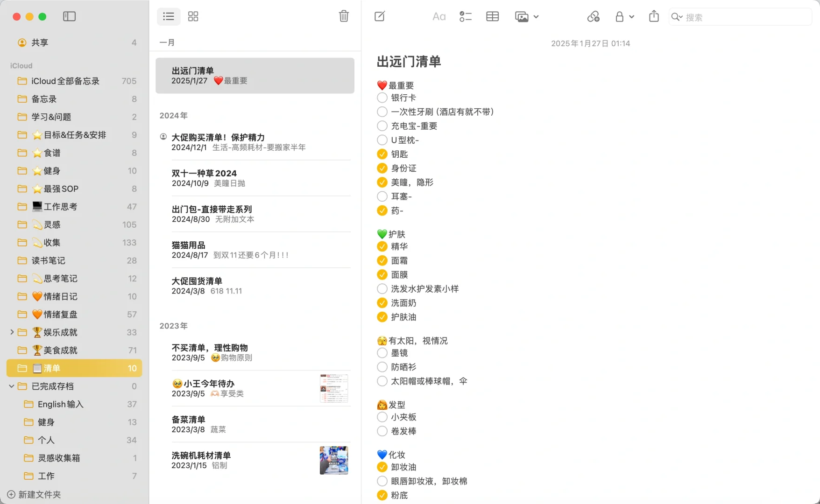Expand the 娱乐成就 folder
Image resolution: width=820 pixels, height=504 pixels.
click(12, 332)
